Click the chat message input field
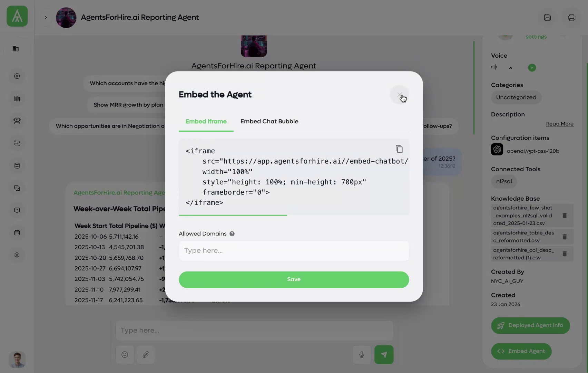 pos(254,331)
